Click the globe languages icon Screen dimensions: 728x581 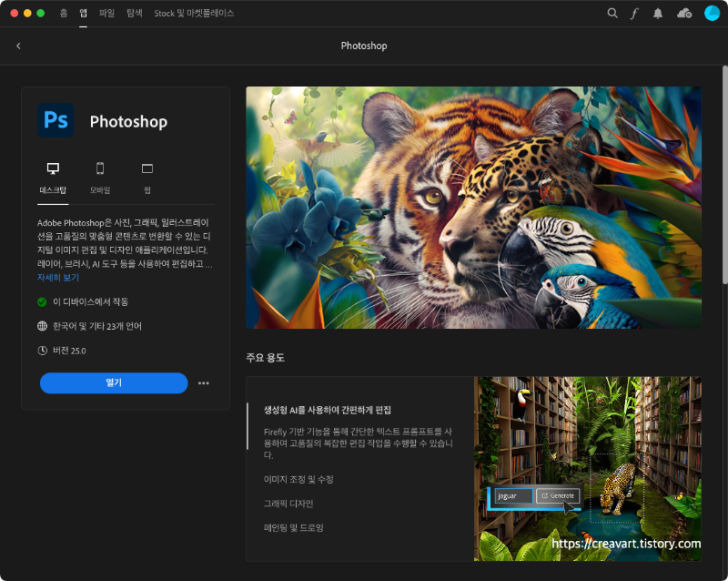pyautogui.click(x=42, y=326)
